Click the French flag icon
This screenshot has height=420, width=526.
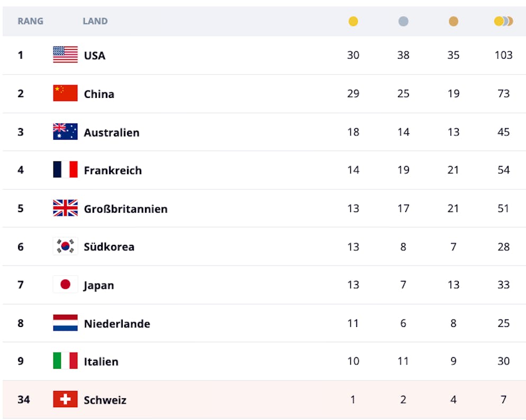coord(65,170)
